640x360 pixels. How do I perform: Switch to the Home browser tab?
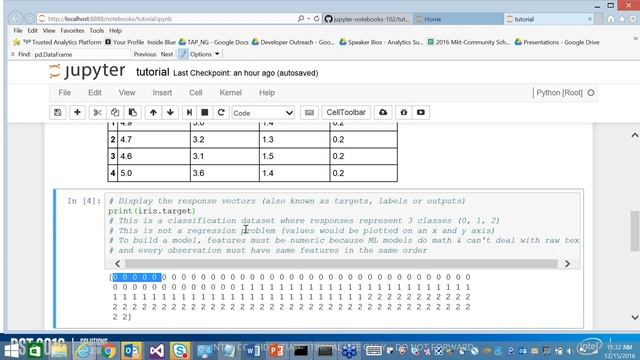458,19
